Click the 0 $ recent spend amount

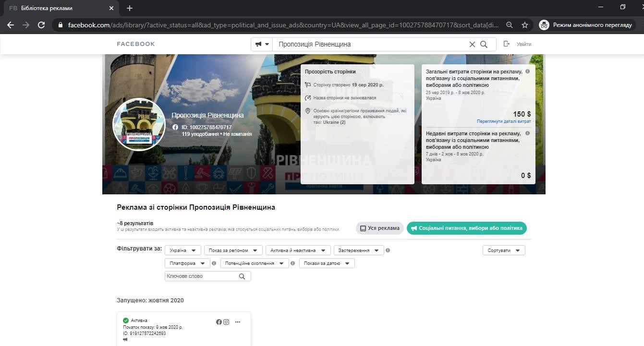526,176
